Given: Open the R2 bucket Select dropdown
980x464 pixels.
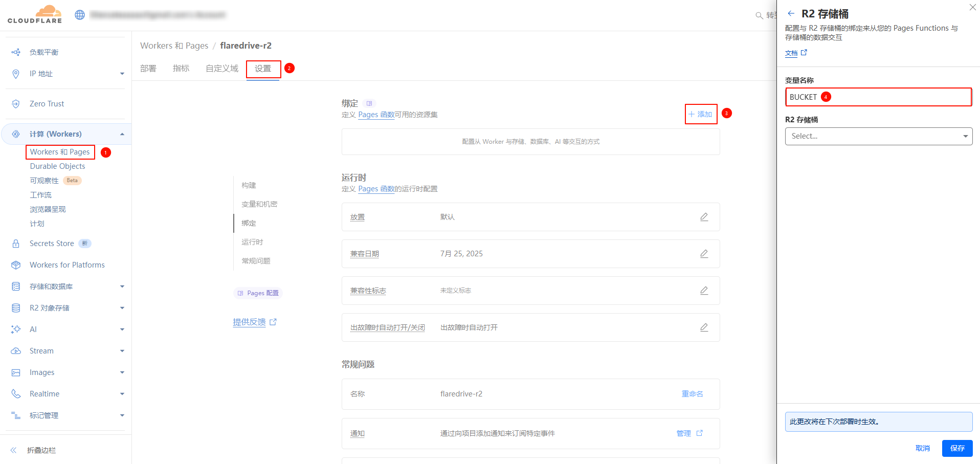Looking at the screenshot, I should point(878,136).
